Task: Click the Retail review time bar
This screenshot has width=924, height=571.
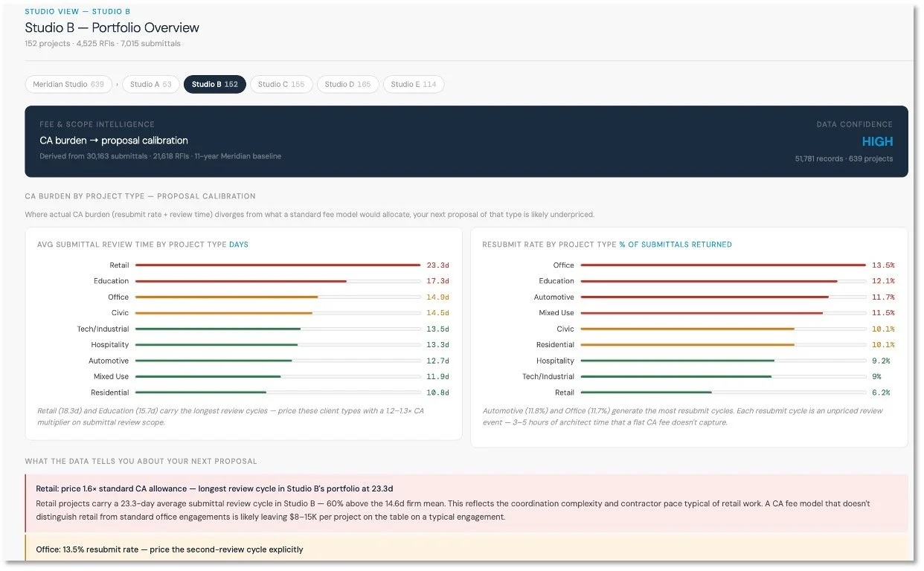Action: [277, 265]
